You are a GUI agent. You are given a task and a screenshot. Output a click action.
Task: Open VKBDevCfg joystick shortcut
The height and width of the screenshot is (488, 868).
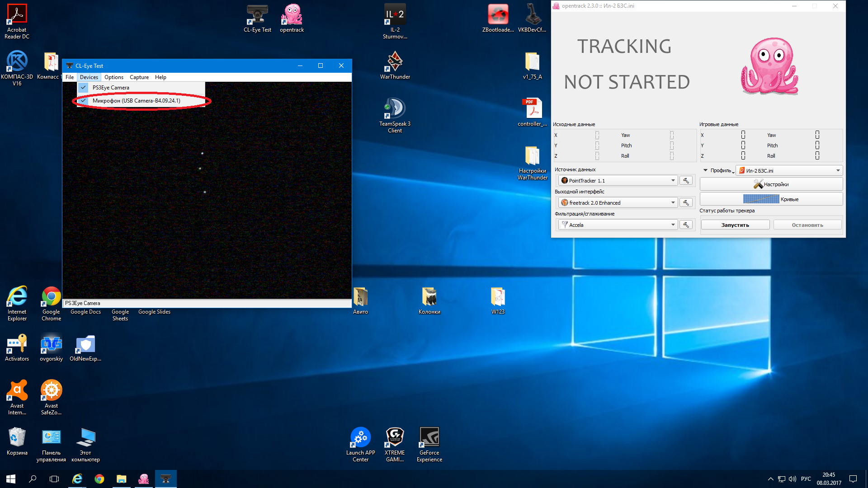tap(532, 19)
